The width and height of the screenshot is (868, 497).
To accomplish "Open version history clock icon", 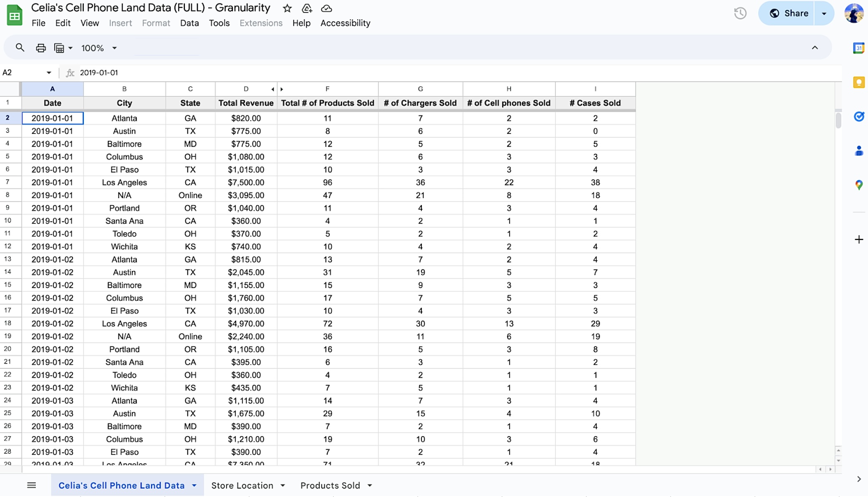I will point(740,13).
